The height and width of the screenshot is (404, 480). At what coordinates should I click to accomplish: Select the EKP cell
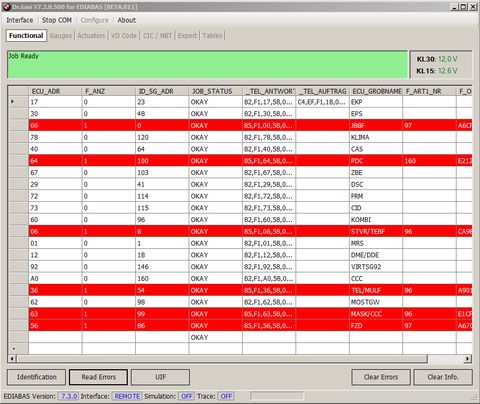click(x=376, y=102)
